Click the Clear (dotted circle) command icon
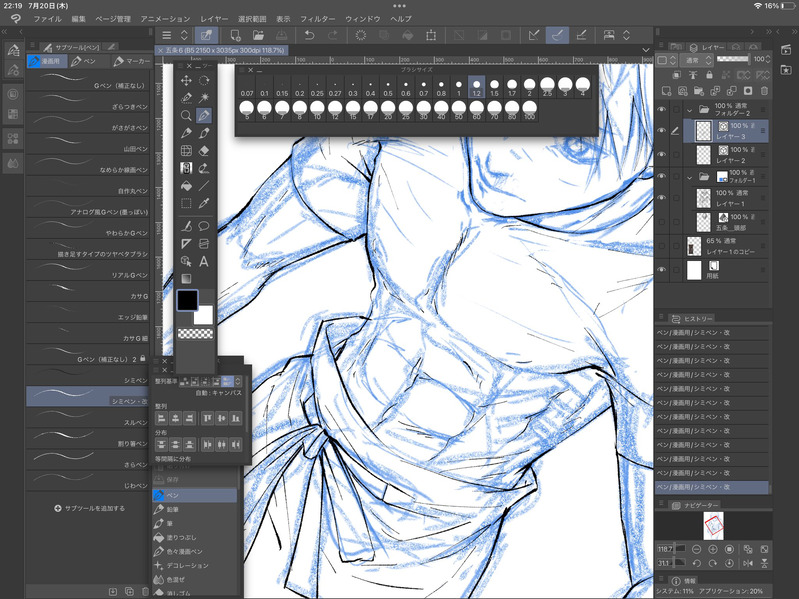799x599 pixels. (361, 35)
